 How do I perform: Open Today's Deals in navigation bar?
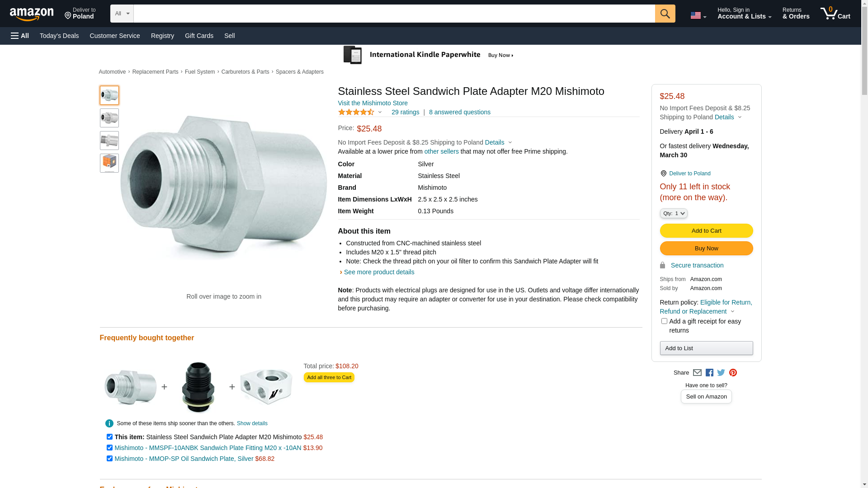(59, 36)
